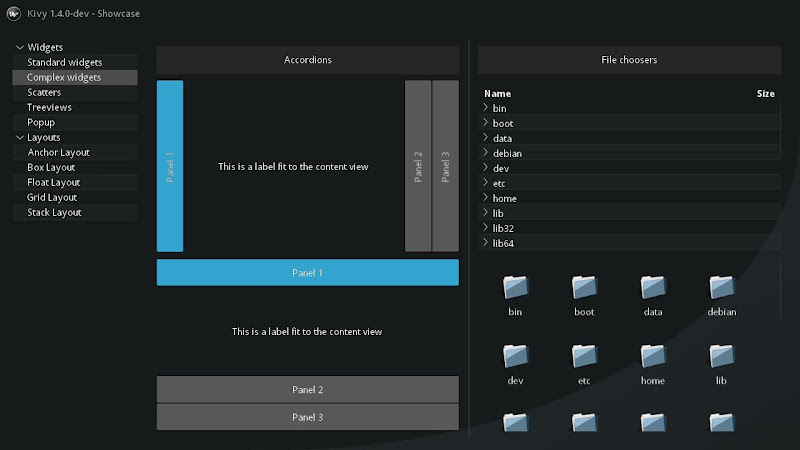The image size is (800, 450).
Task: Expand the horizontal Panel 3 bar
Action: 308,417
